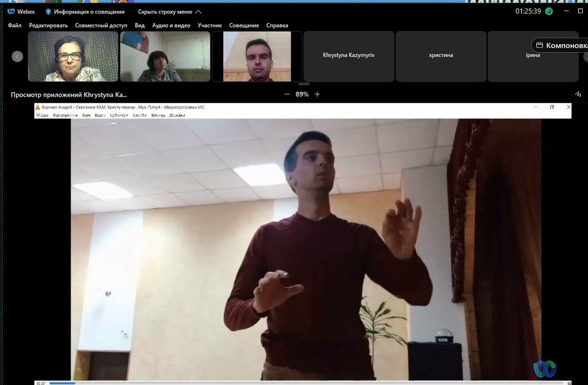Click the VLC playback seek bar
This screenshot has height=385, width=588.
(x=299, y=383)
